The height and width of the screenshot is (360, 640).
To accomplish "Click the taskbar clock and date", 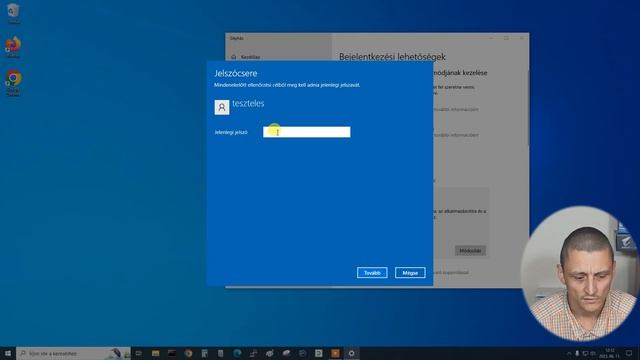I will coord(610,353).
